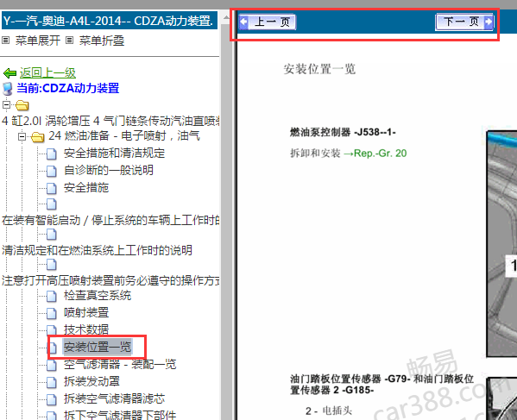Screen dimensions: 517x420
Task: Open 在装有智能启动 / 停止系统 entry
Action: coord(110,220)
